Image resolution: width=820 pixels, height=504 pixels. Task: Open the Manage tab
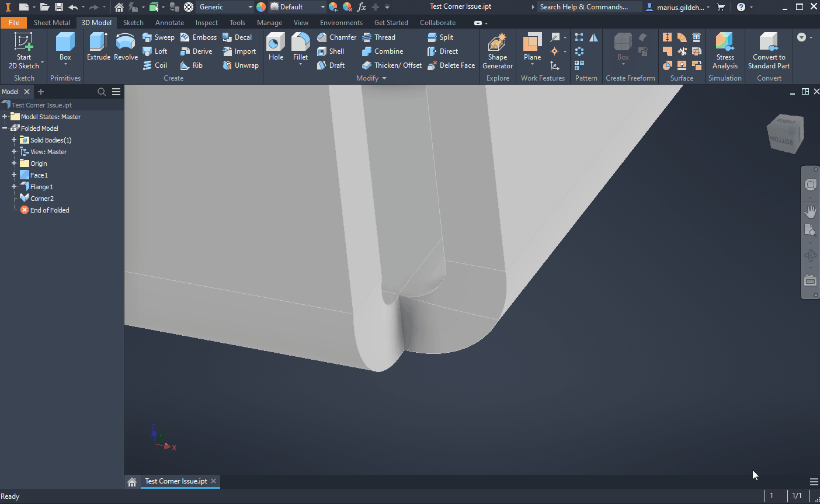(270, 23)
